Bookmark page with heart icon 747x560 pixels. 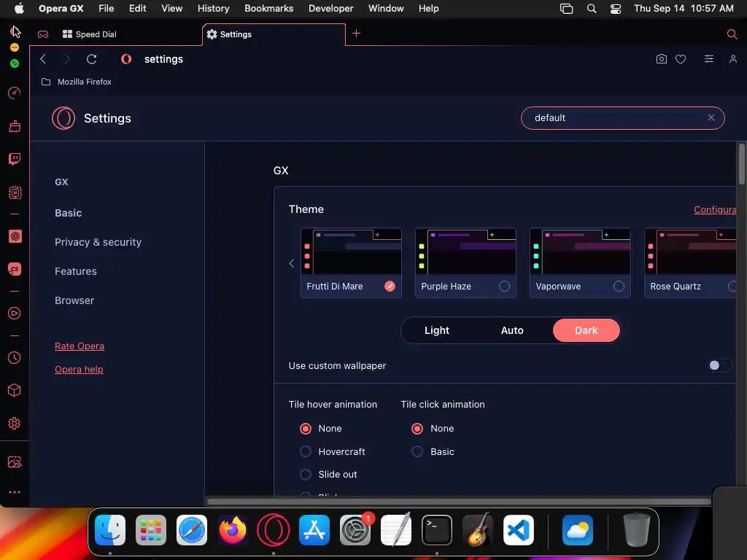point(681,59)
